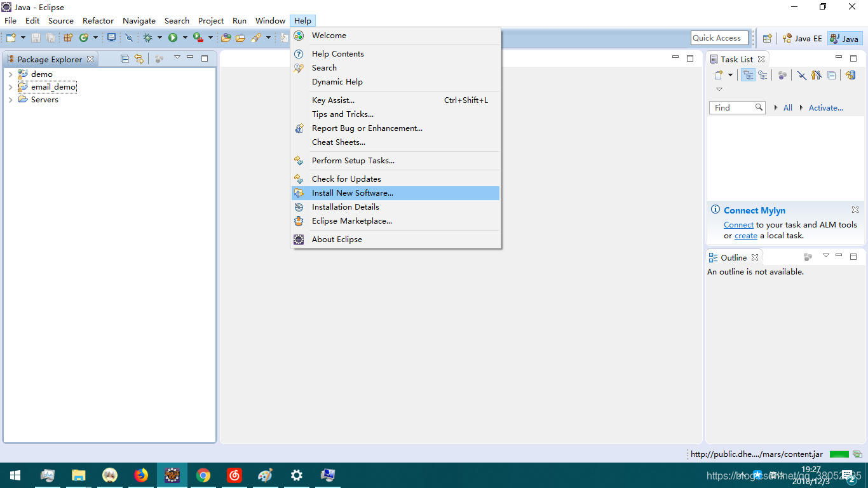Viewport: 868px width, 488px height.
Task: Toggle Link with Editor in Package Explorer
Action: tap(139, 58)
